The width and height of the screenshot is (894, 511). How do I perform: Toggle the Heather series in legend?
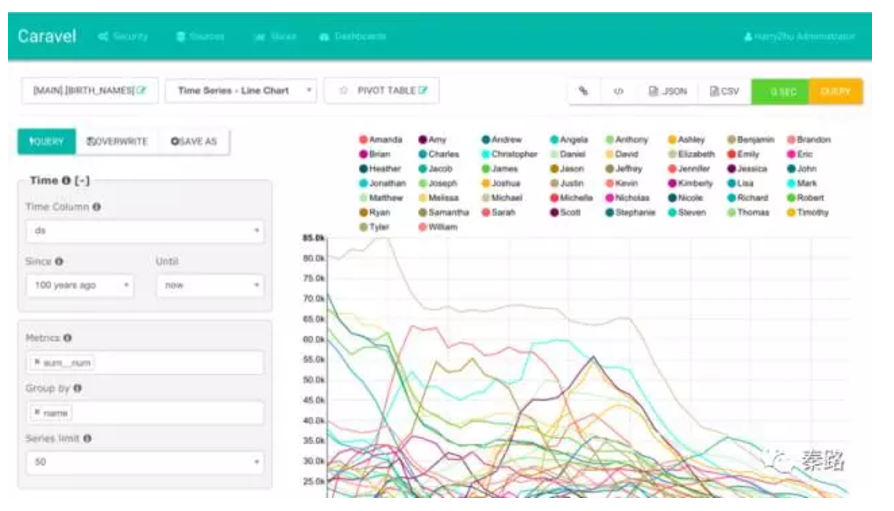380,169
